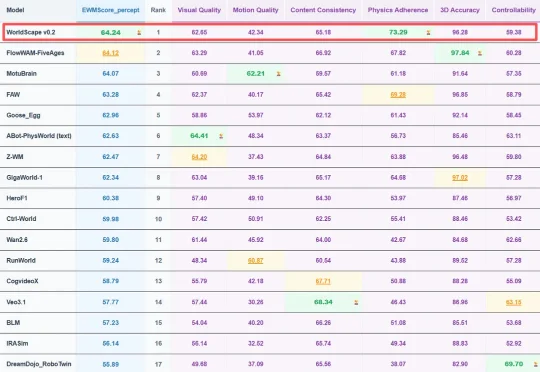This screenshot has width=540, height=372.
Task: Click Z-WM's EWMScore value 62.47
Action: click(111, 157)
